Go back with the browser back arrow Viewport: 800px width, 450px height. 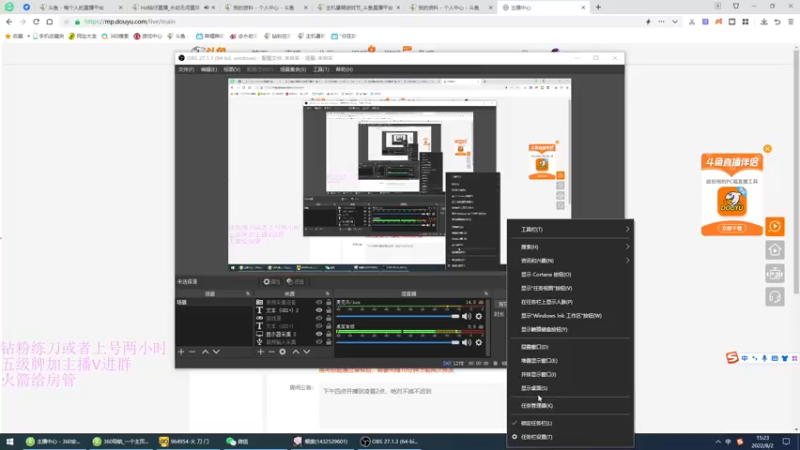9,22
